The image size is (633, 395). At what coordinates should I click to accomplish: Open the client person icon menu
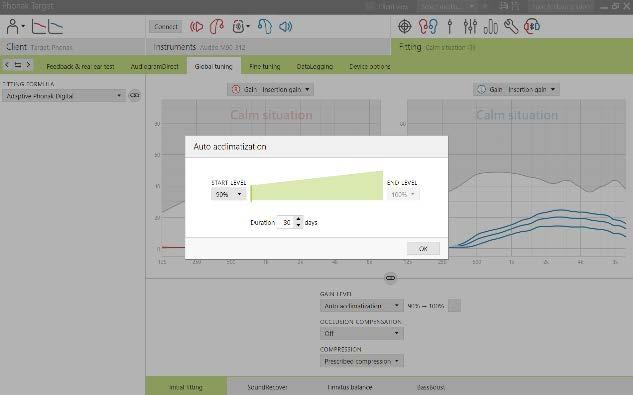(x=15, y=27)
